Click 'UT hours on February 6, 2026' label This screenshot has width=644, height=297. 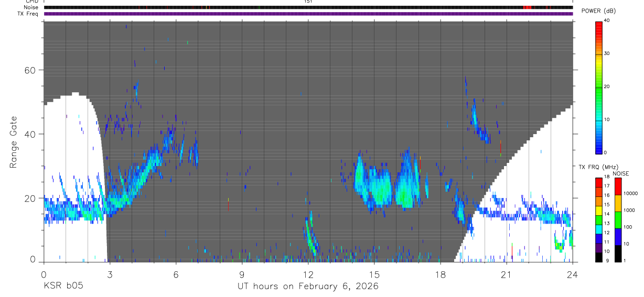(308, 286)
